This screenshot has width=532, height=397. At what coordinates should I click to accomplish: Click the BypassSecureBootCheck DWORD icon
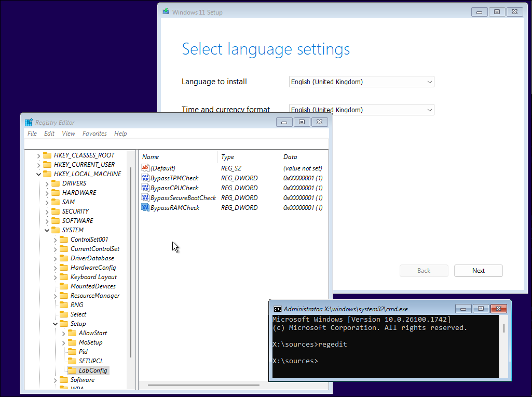145,198
